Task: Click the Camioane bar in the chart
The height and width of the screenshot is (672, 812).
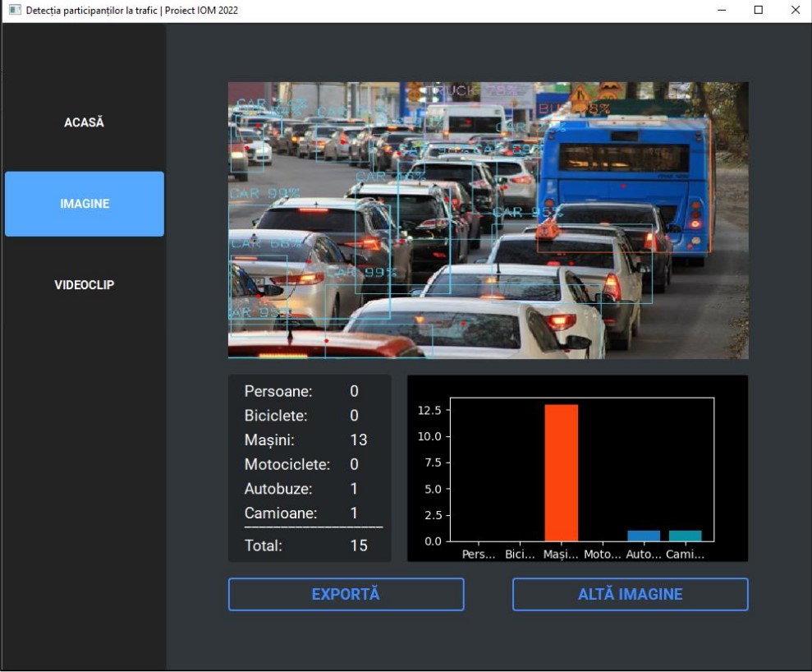Action: (687, 536)
